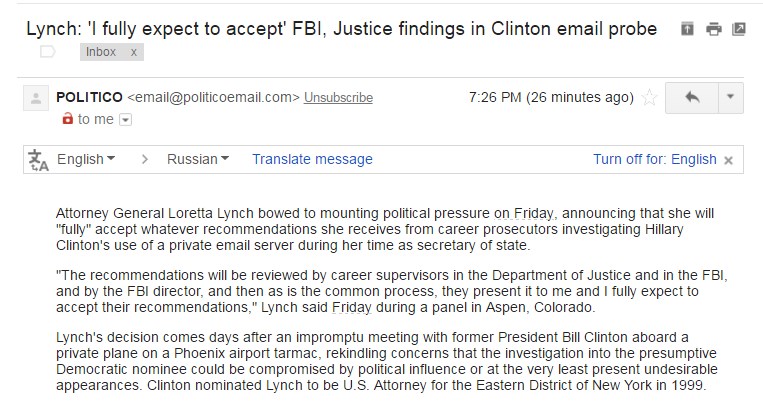The width and height of the screenshot is (763, 409).
Task: Reply with the arrow button
Action: (692, 97)
